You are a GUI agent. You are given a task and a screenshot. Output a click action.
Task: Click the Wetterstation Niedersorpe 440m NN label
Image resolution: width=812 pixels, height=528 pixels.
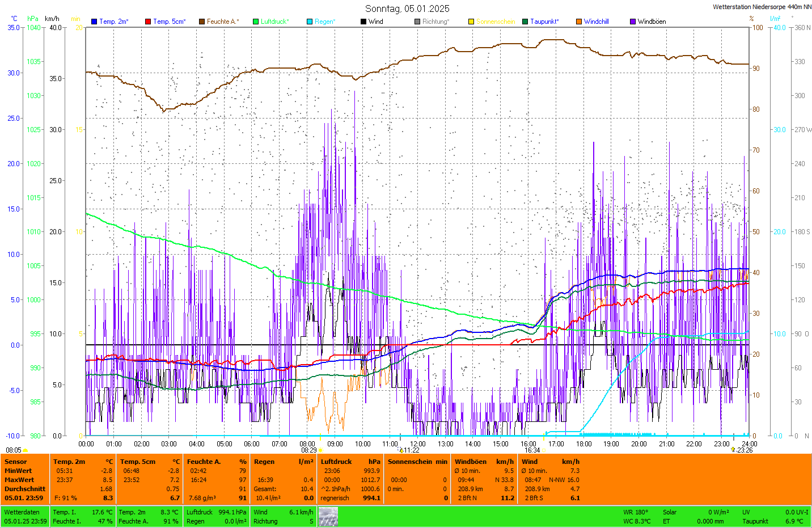click(x=762, y=7)
